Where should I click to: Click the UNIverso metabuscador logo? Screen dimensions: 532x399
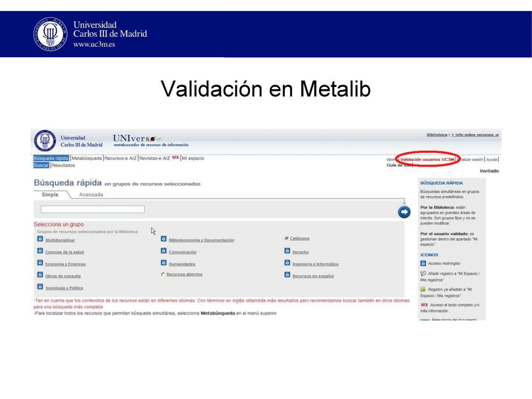(x=150, y=140)
